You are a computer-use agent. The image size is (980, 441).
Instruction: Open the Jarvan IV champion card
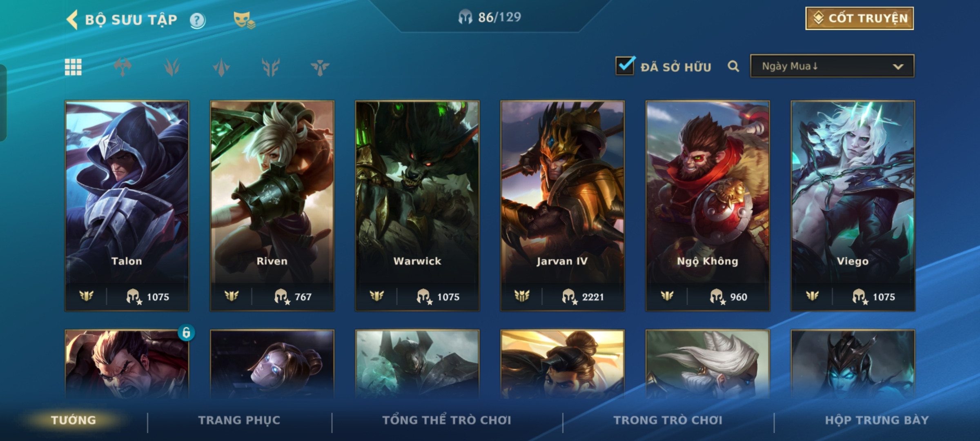(x=563, y=206)
